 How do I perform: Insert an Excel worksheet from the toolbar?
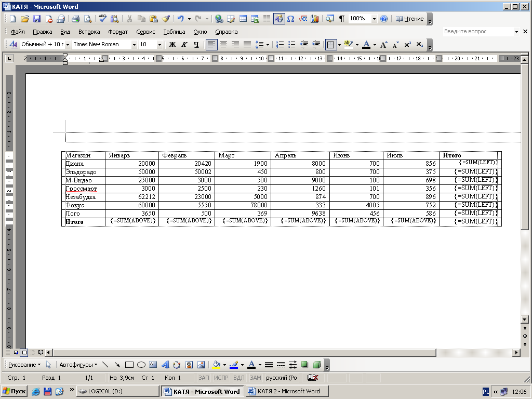coord(255,19)
